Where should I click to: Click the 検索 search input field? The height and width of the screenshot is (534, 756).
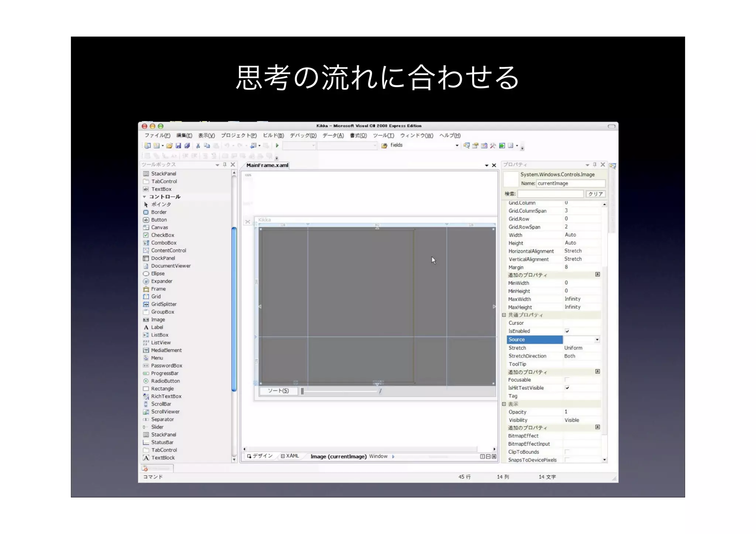[x=550, y=194]
